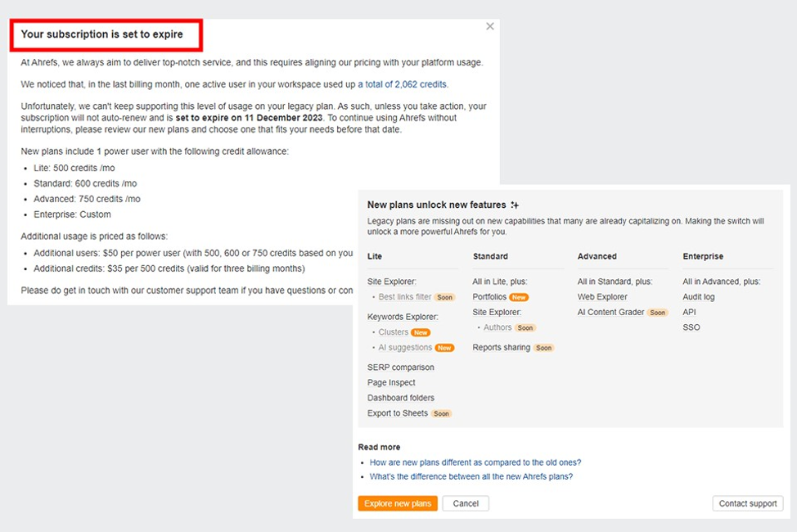Viewport: 797px width, 532px height.
Task: Close the subscription expiry notice with the X
Action: tap(490, 26)
